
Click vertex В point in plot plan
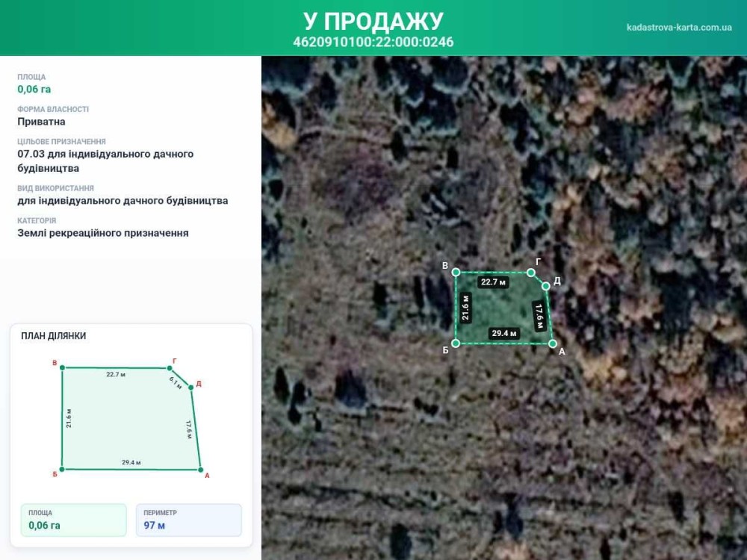pos(63,367)
